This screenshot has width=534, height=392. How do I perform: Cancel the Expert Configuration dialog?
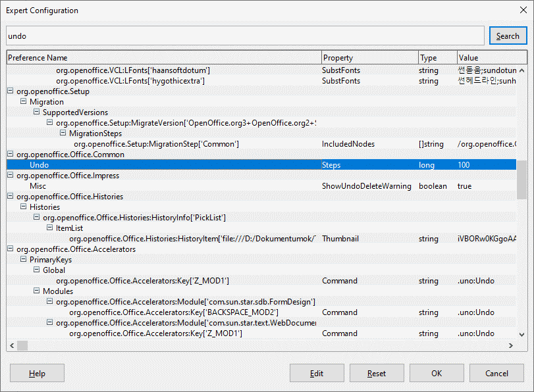[496, 374]
